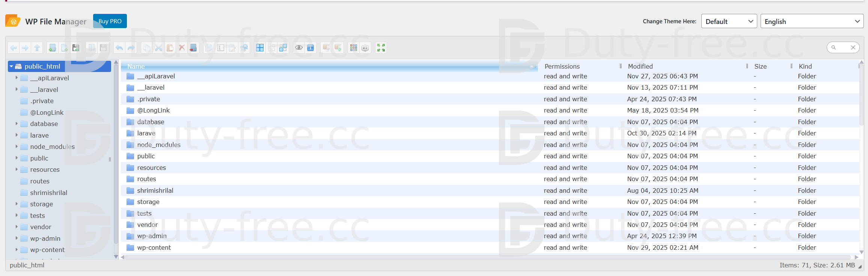Click the orange WP File Manager logo

(13, 21)
